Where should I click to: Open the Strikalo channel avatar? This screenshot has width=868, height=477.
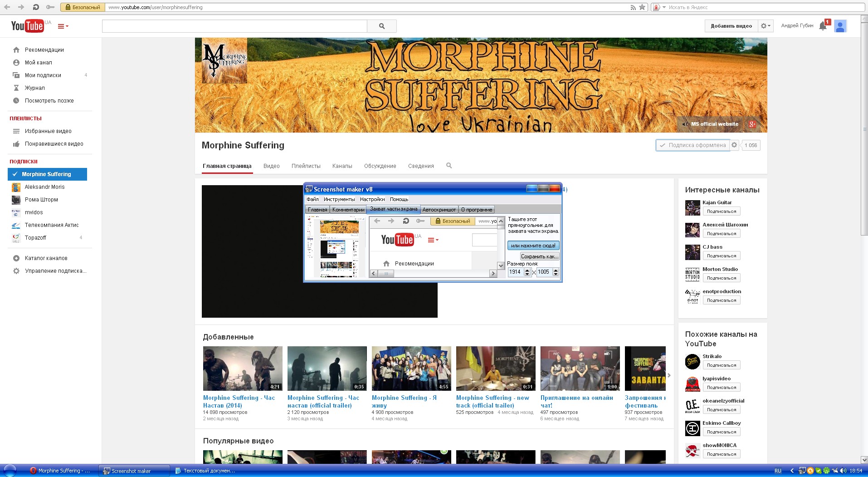coord(692,361)
